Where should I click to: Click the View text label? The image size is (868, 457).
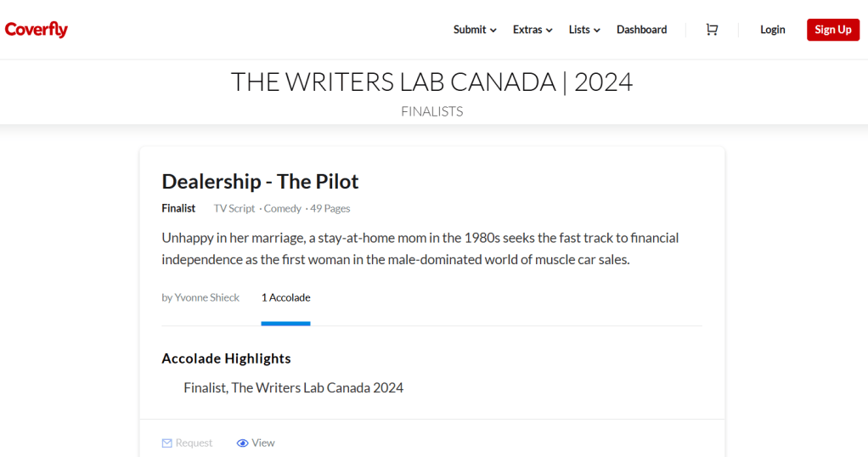(263, 443)
